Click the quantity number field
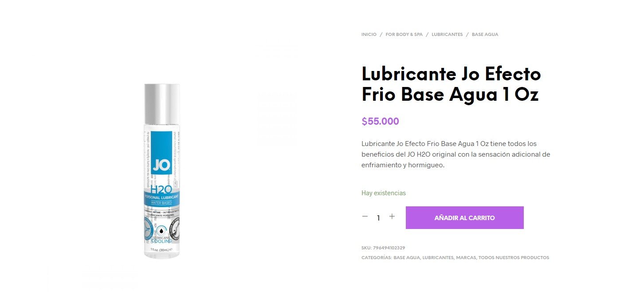The height and width of the screenshot is (292, 644). (378, 218)
